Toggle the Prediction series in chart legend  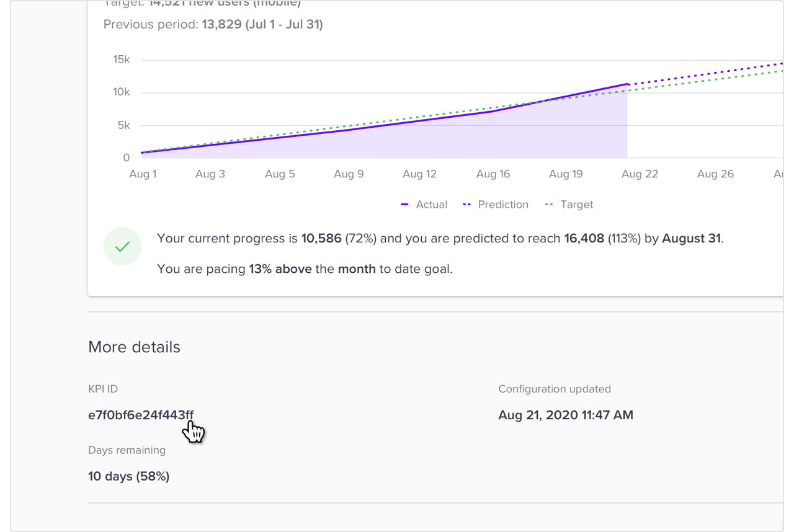coord(496,205)
